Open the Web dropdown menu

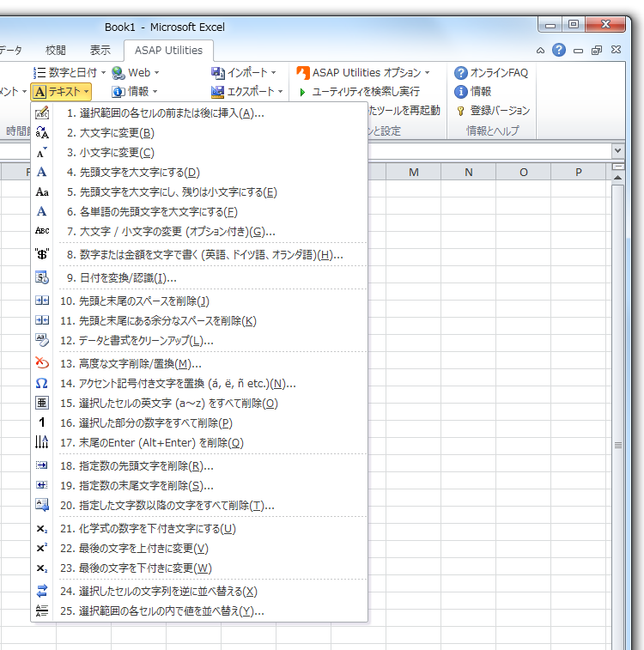pos(135,72)
